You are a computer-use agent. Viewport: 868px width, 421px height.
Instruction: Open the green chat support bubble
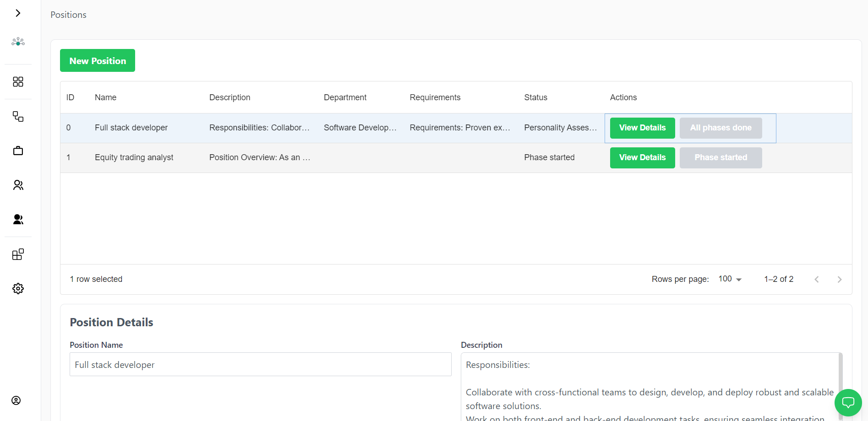click(848, 403)
